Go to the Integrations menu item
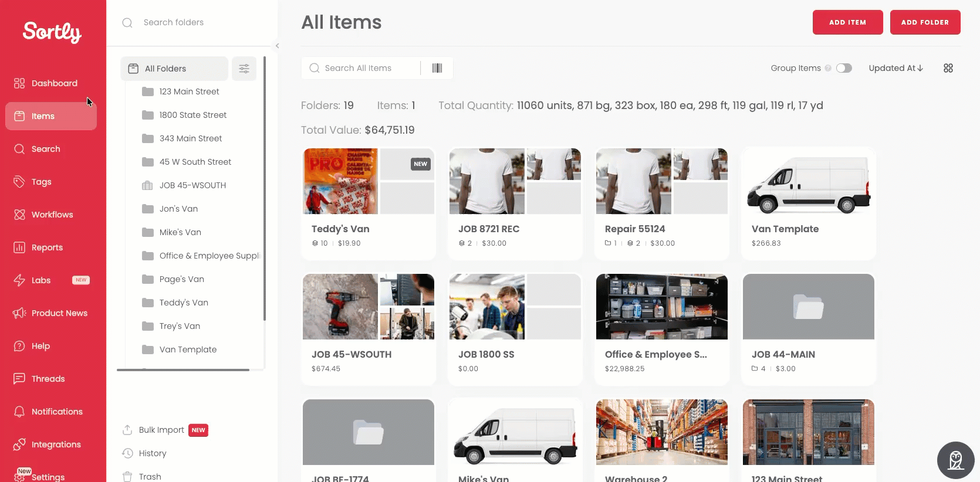 pos(51,444)
